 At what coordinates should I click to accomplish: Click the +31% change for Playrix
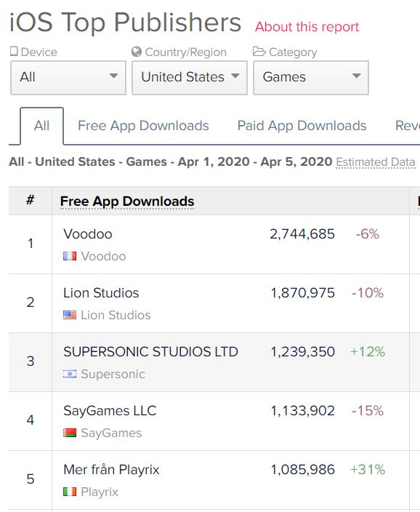coord(368,470)
